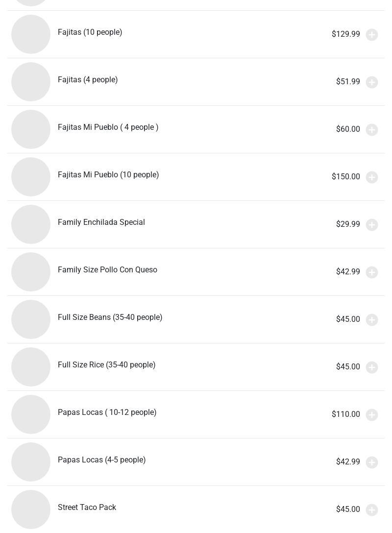Viewport: 392px width, 533px height.
Task: Add Fajitas Mi Pueblo (10 people) plus icon
Action: pyautogui.click(x=371, y=177)
